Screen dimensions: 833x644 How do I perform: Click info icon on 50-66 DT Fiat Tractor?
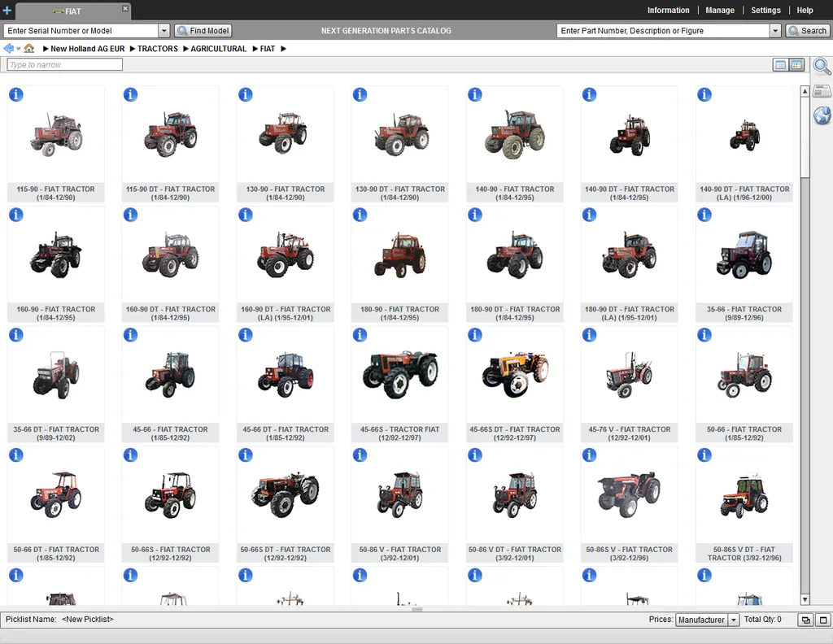(16, 455)
